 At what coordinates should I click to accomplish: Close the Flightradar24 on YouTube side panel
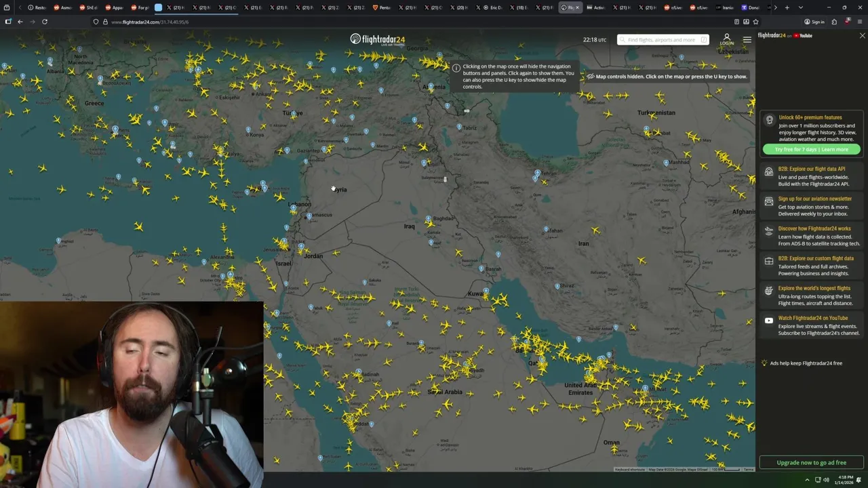[x=862, y=35]
